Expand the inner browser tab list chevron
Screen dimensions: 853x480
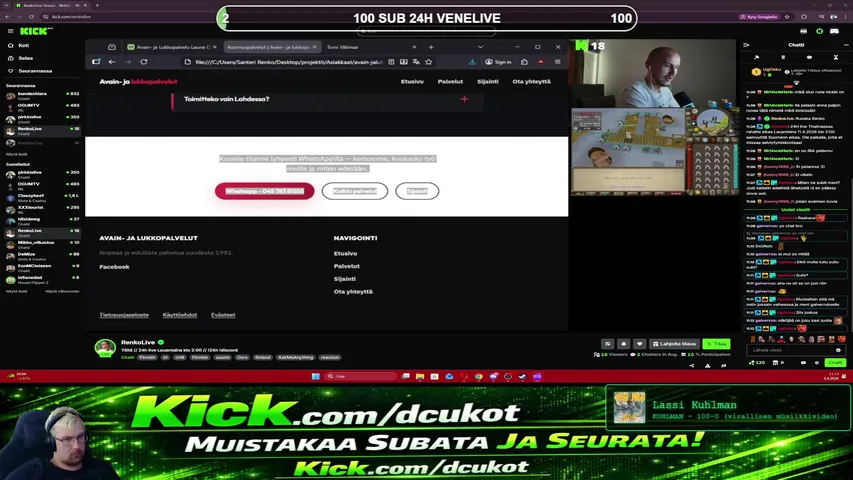(480, 47)
